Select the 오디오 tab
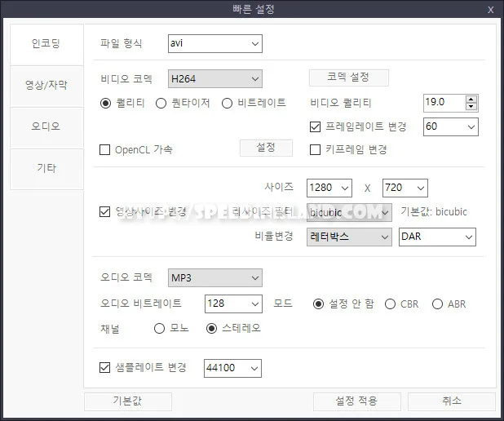The image size is (504, 421). pyautogui.click(x=46, y=126)
